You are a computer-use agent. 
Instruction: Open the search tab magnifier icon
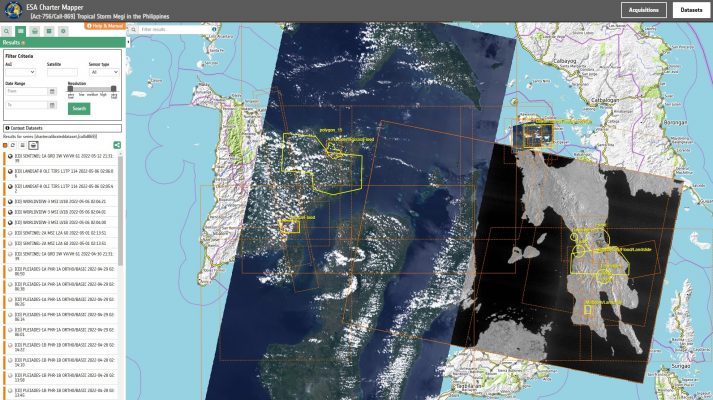tap(6, 31)
